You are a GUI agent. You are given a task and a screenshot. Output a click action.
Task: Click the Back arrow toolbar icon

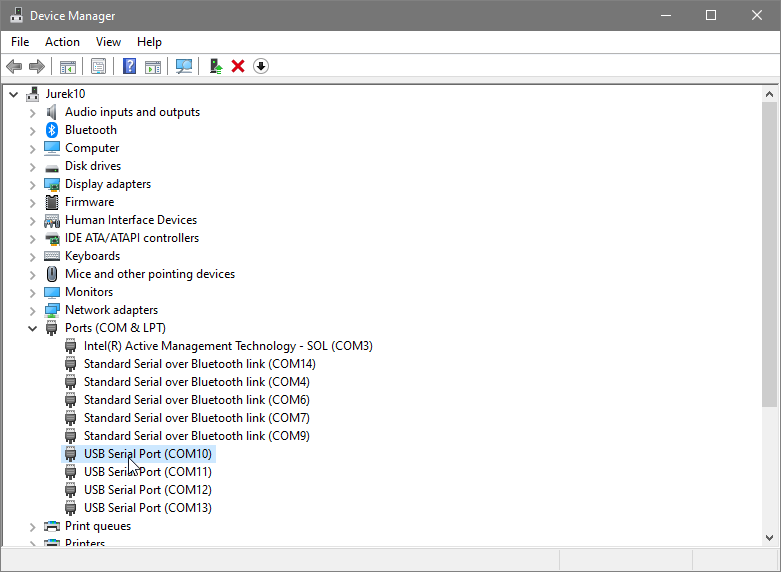14,66
